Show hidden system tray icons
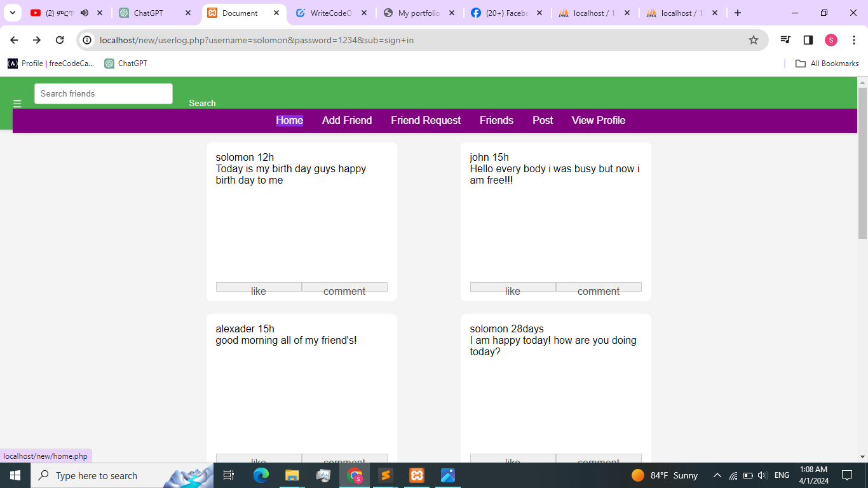 tap(717, 475)
